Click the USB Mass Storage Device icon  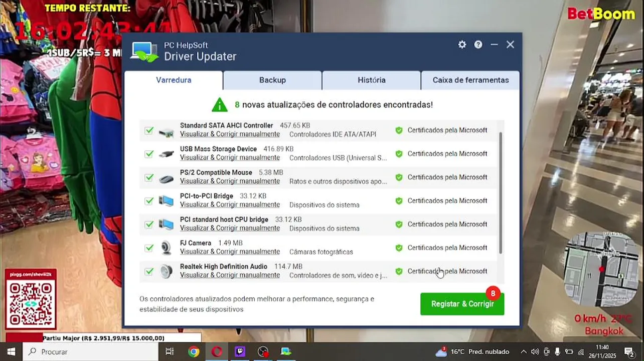(166, 154)
